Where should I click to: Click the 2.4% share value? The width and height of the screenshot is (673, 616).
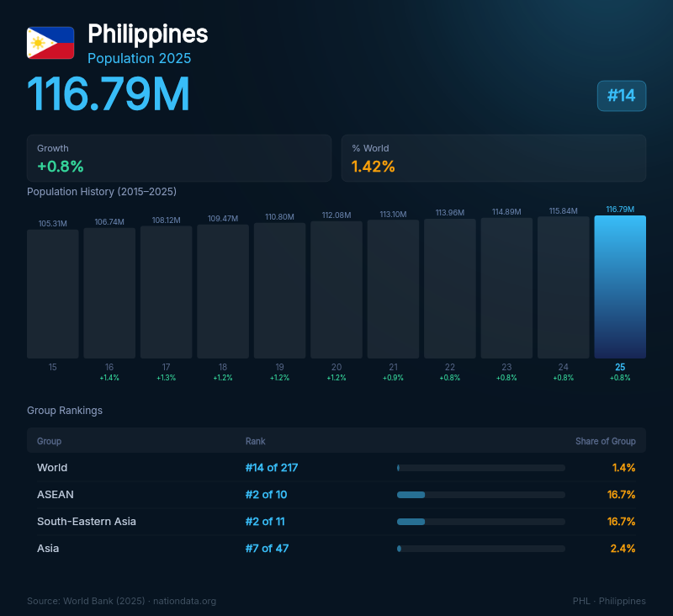pos(623,548)
